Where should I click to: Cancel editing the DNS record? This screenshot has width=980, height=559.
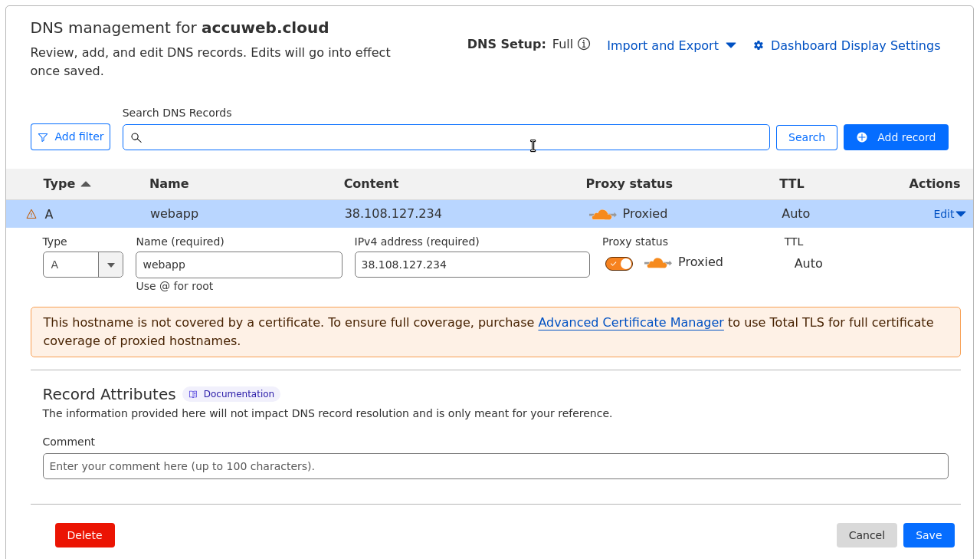coord(867,535)
